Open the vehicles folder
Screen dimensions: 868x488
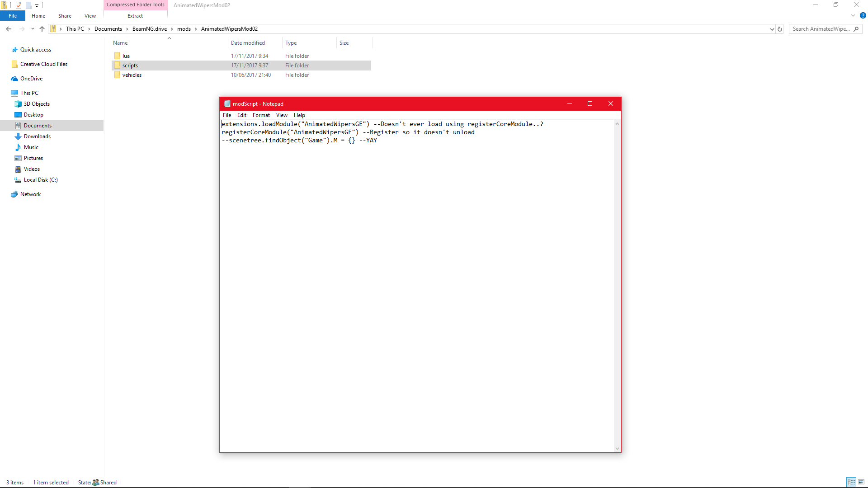131,75
